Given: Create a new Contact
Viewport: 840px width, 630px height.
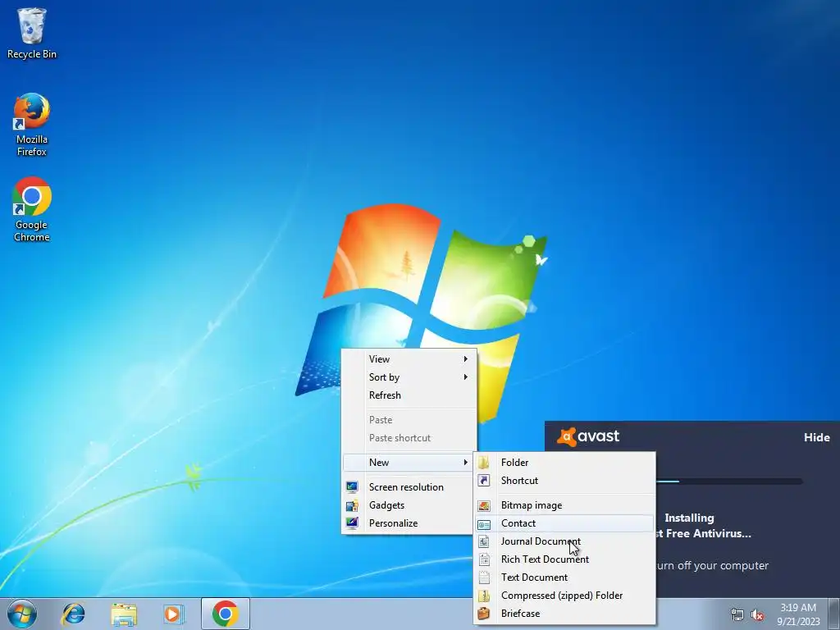Looking at the screenshot, I should [564, 523].
